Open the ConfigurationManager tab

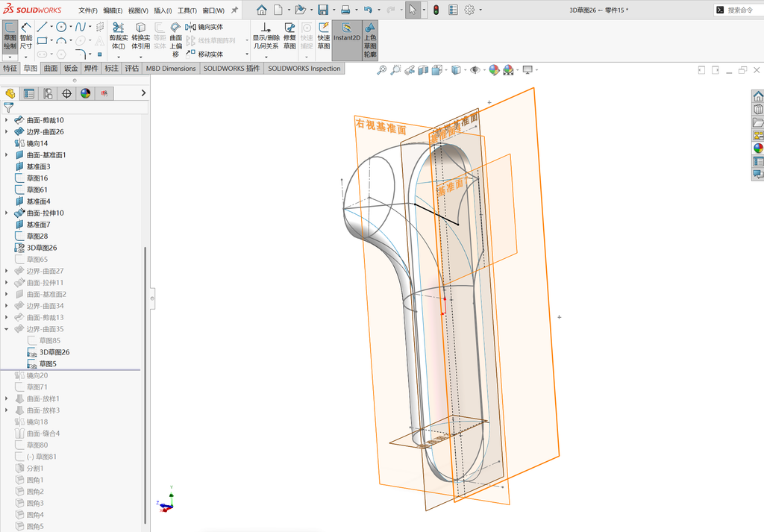[x=48, y=93]
